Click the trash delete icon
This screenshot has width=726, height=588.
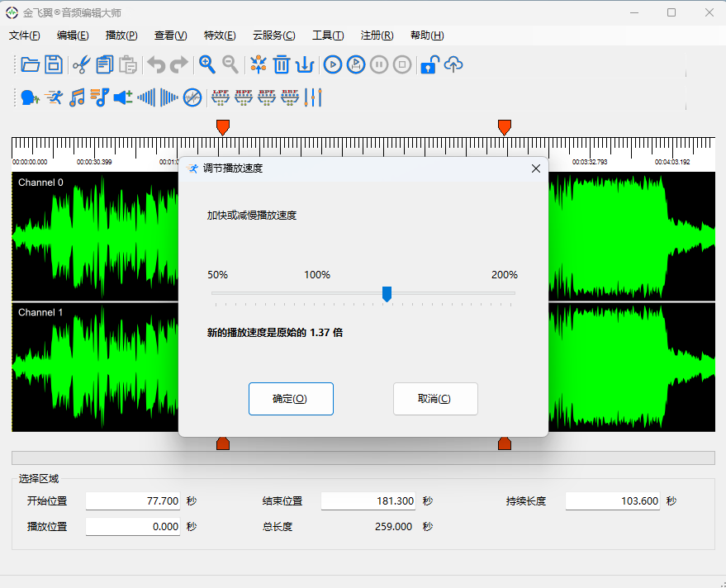[x=282, y=64]
